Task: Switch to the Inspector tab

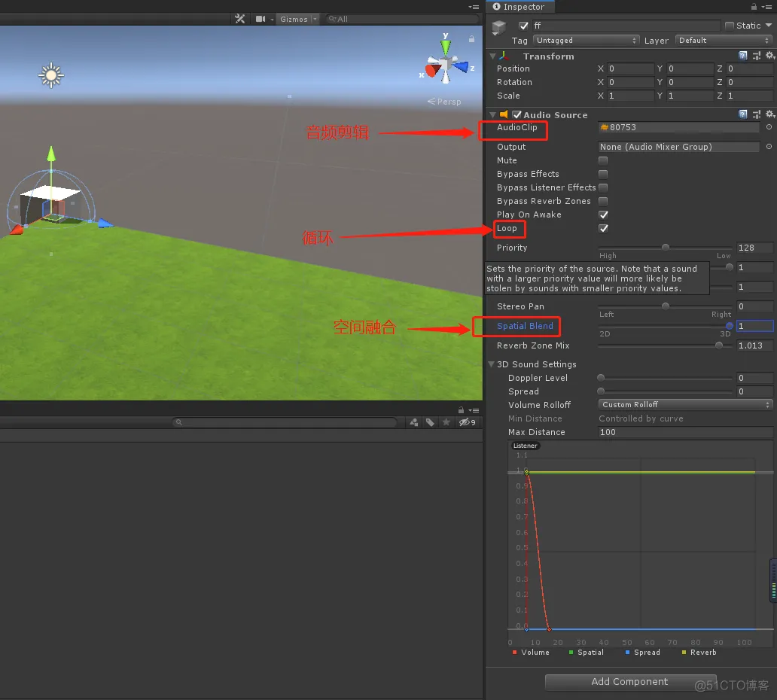Action: coord(520,7)
